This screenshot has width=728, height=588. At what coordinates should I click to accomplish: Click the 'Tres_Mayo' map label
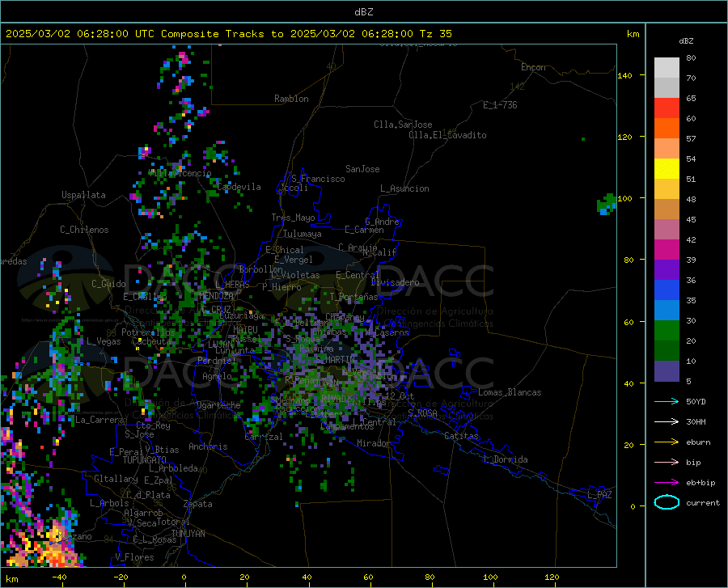click(293, 218)
